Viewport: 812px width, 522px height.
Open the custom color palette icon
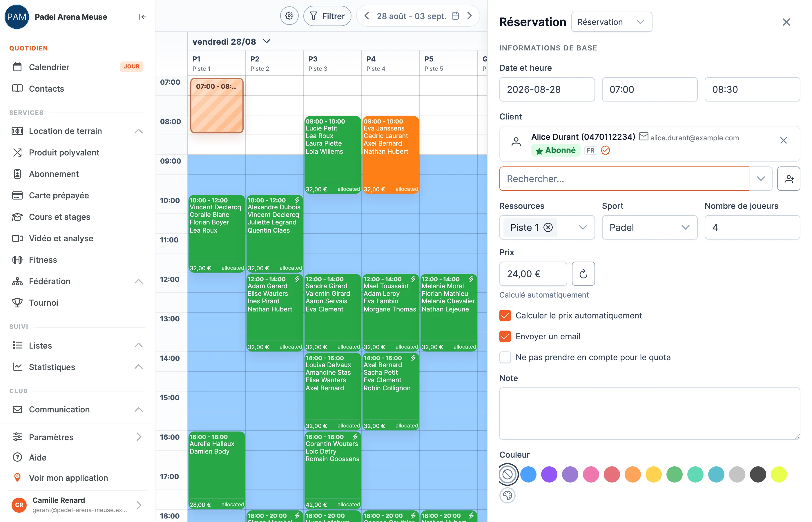coord(507,495)
